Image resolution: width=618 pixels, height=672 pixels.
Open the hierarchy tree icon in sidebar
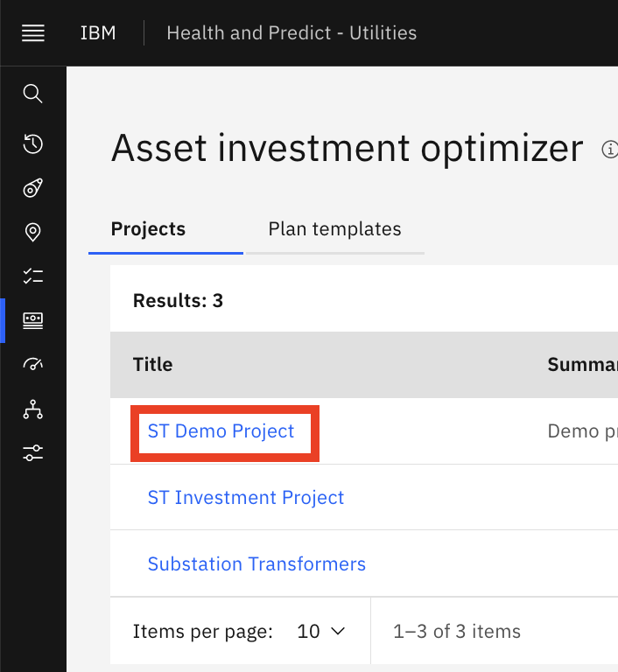point(33,409)
